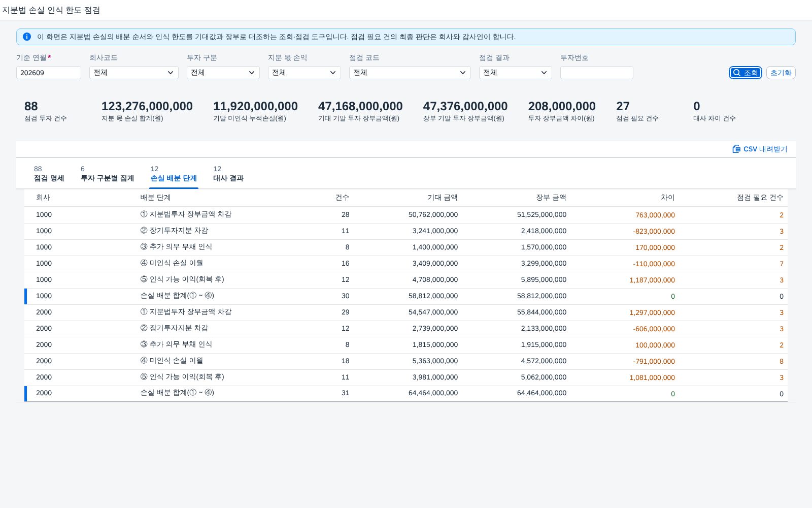
Task: Click the search magnifier icon in 조회 button
Action: (737, 73)
